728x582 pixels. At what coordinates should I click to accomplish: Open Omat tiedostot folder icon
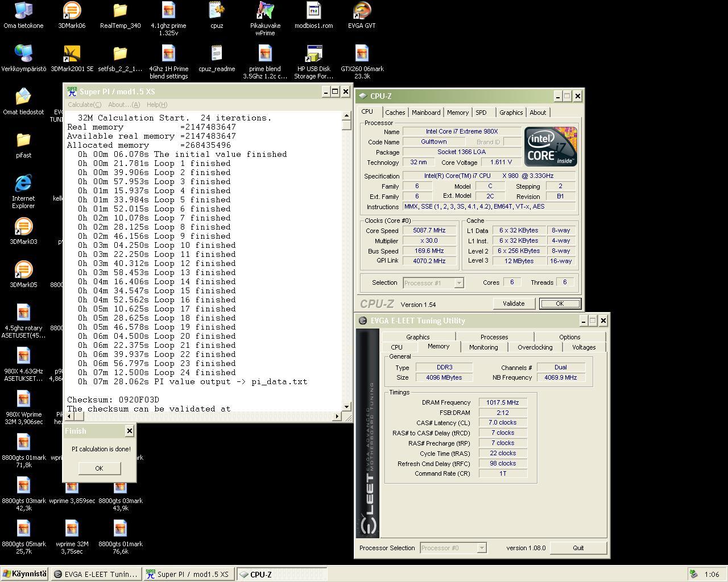23,102
